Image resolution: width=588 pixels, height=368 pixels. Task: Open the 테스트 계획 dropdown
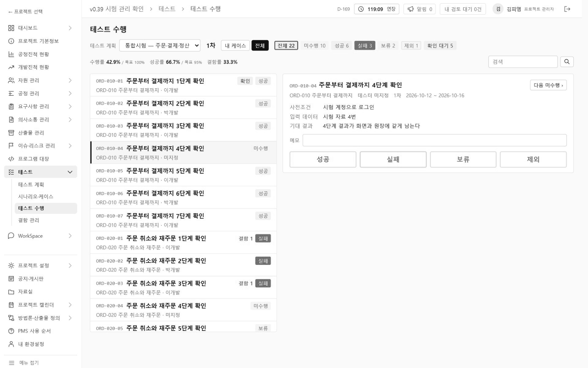(x=160, y=45)
